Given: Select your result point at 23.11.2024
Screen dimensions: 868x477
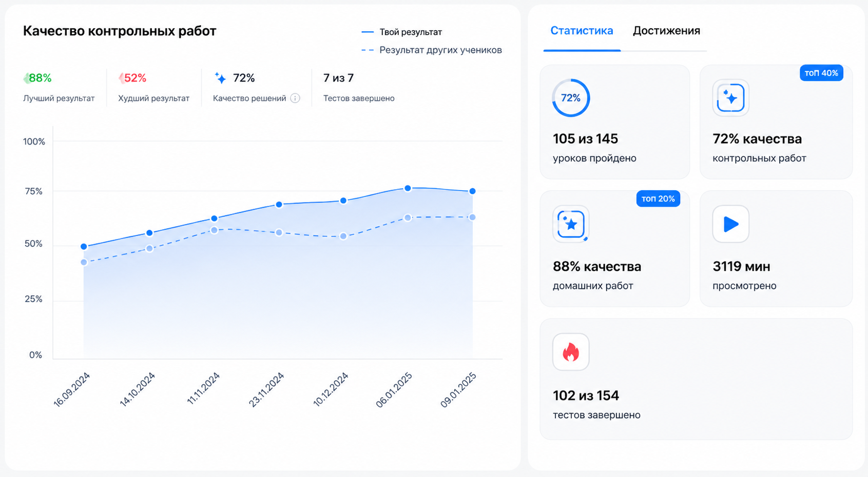Looking at the screenshot, I should pyautogui.click(x=279, y=205).
